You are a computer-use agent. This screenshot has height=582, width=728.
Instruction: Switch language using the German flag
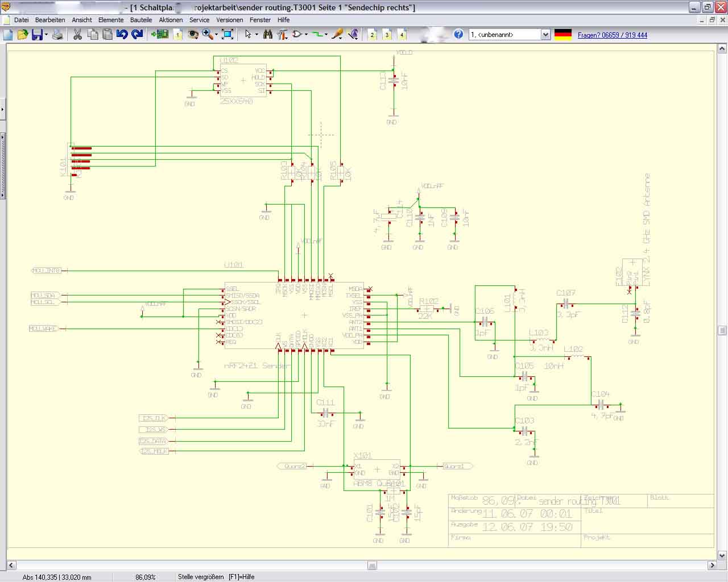(x=562, y=35)
